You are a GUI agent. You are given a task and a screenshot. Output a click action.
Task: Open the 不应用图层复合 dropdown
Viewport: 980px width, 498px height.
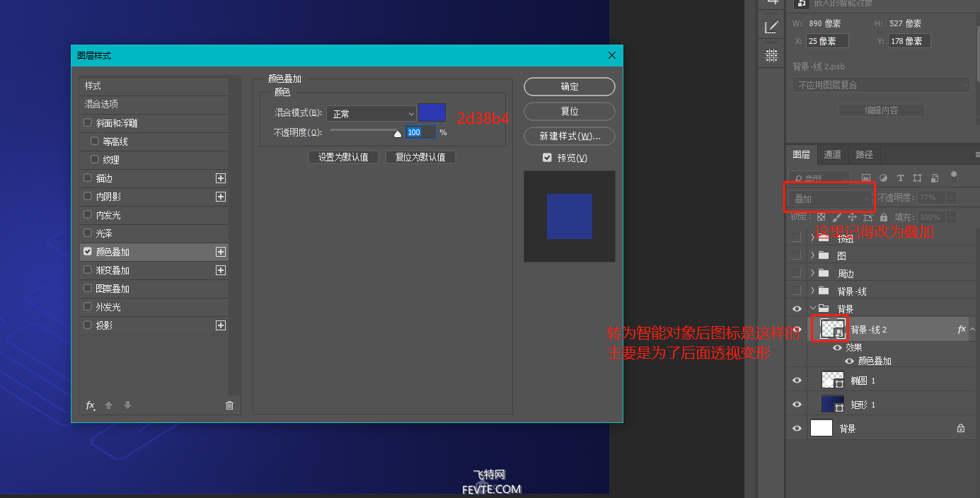tap(881, 85)
